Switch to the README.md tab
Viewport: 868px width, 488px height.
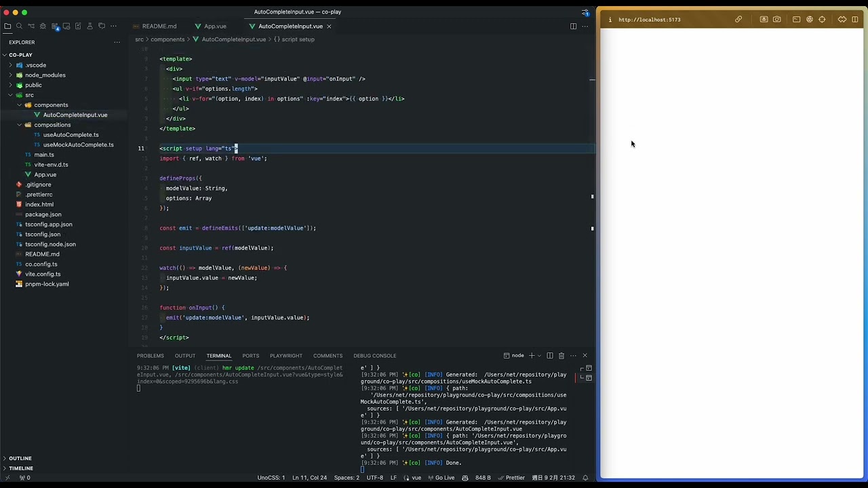(159, 26)
